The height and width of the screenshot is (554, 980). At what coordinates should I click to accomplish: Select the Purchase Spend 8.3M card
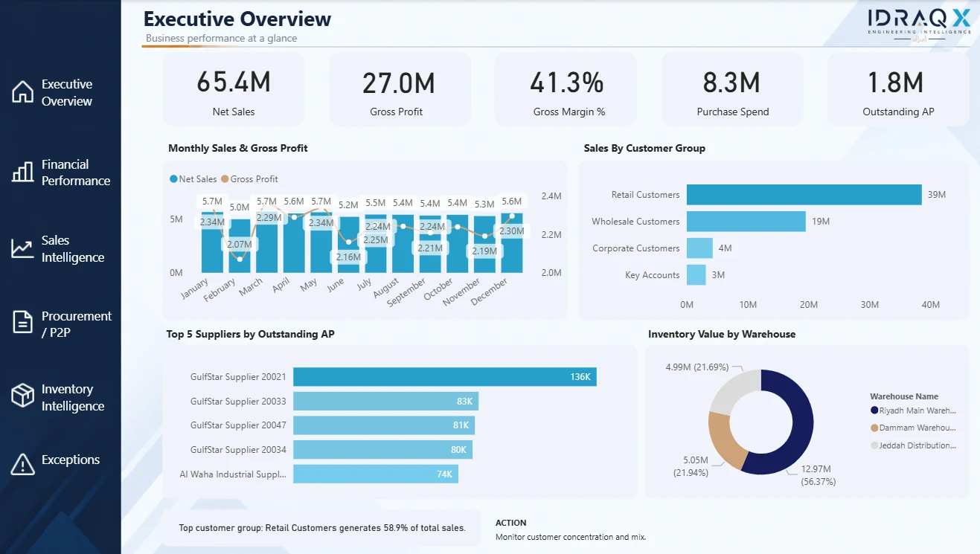(732, 89)
